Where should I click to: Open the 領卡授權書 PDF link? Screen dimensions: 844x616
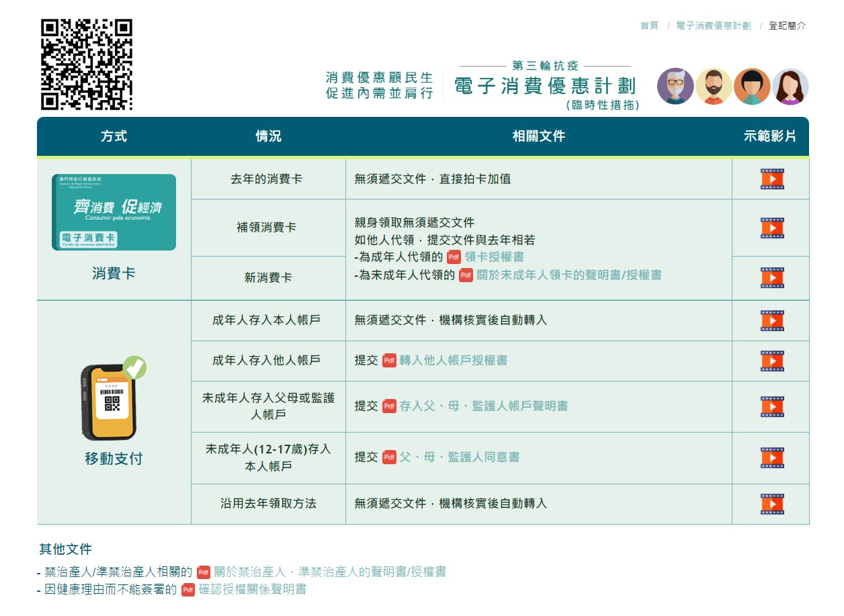[x=494, y=257]
